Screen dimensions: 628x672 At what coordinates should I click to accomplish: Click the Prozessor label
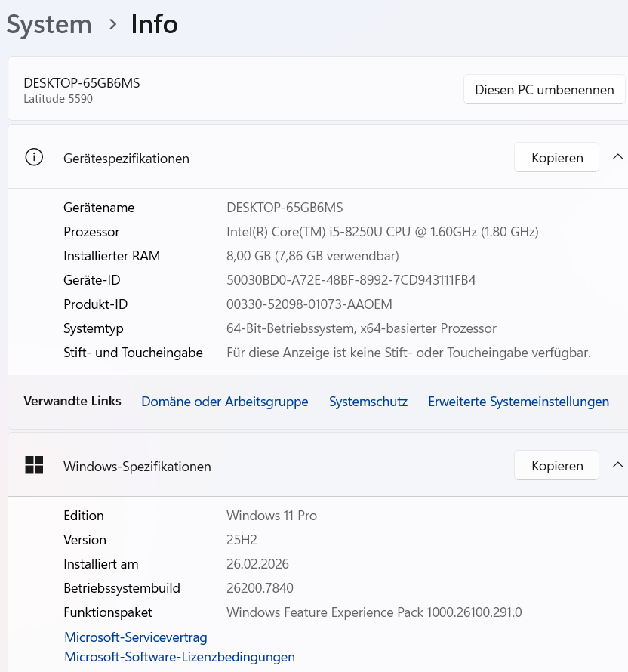point(91,232)
